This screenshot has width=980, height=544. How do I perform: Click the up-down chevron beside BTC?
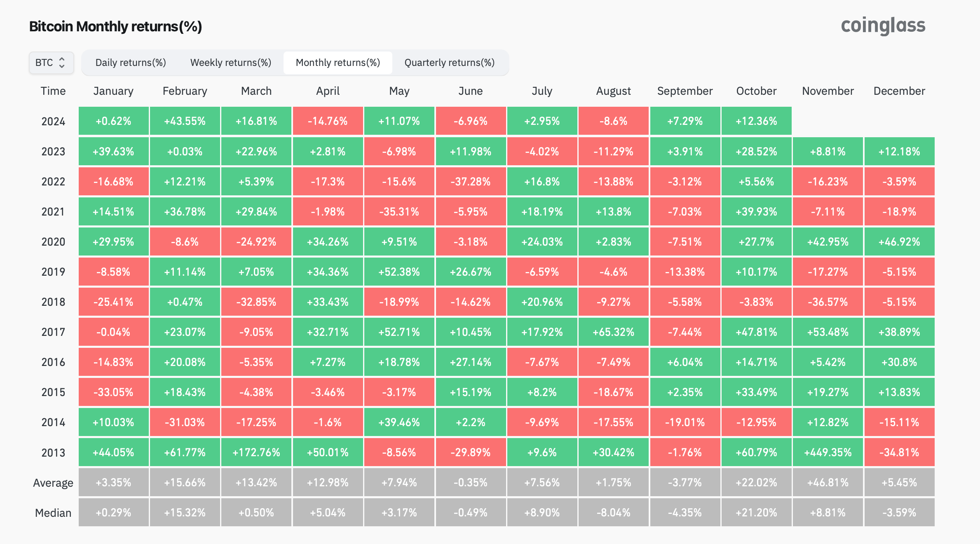point(62,63)
